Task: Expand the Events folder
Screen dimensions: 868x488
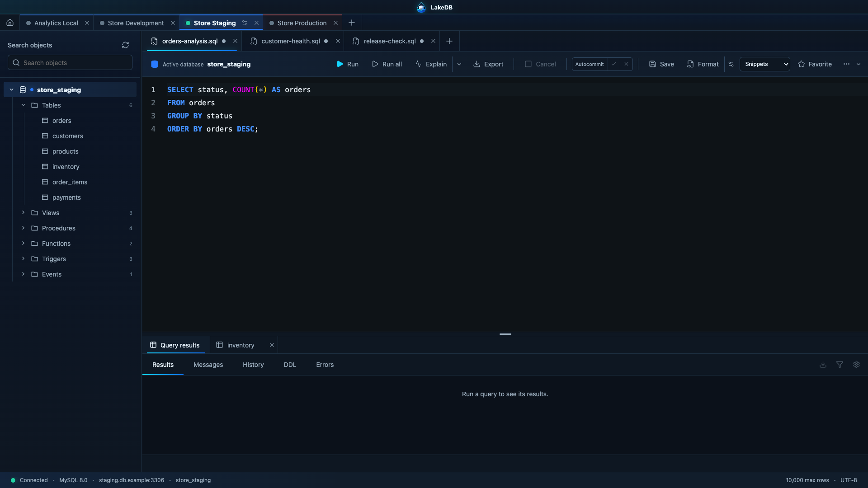Action: (23, 274)
